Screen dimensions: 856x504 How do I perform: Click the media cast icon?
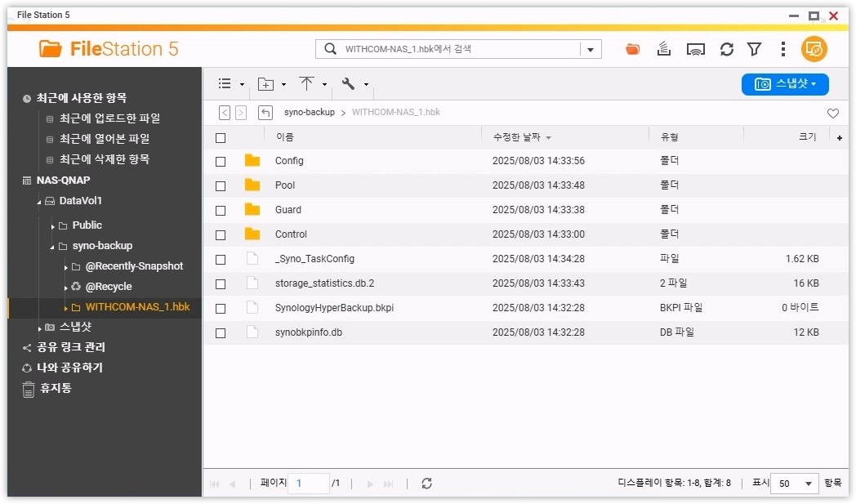[x=695, y=49]
